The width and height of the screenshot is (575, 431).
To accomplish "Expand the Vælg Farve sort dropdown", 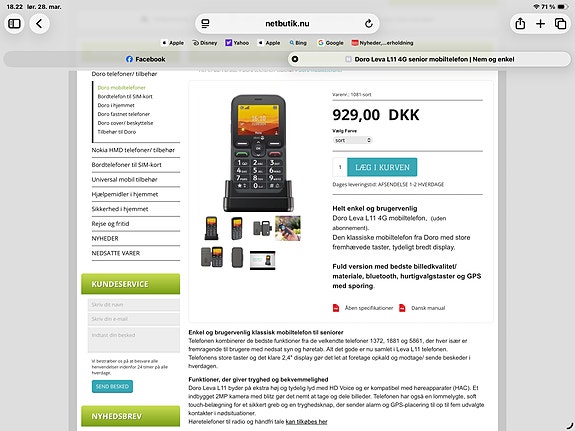I will click(352, 140).
